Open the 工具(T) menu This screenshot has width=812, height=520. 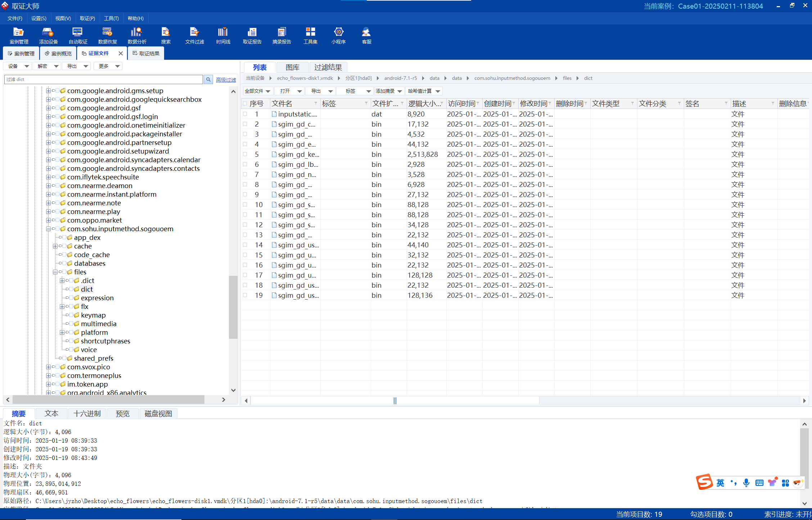(111, 18)
